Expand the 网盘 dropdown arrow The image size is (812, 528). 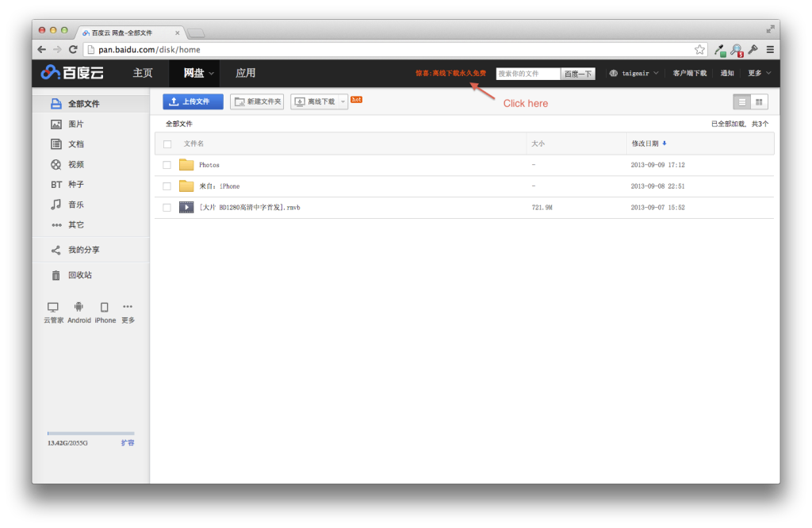coord(211,74)
